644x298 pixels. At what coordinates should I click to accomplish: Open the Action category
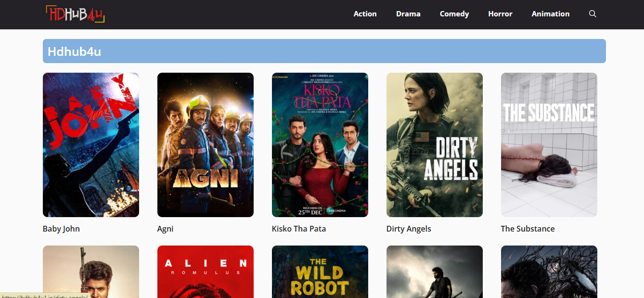(x=365, y=14)
